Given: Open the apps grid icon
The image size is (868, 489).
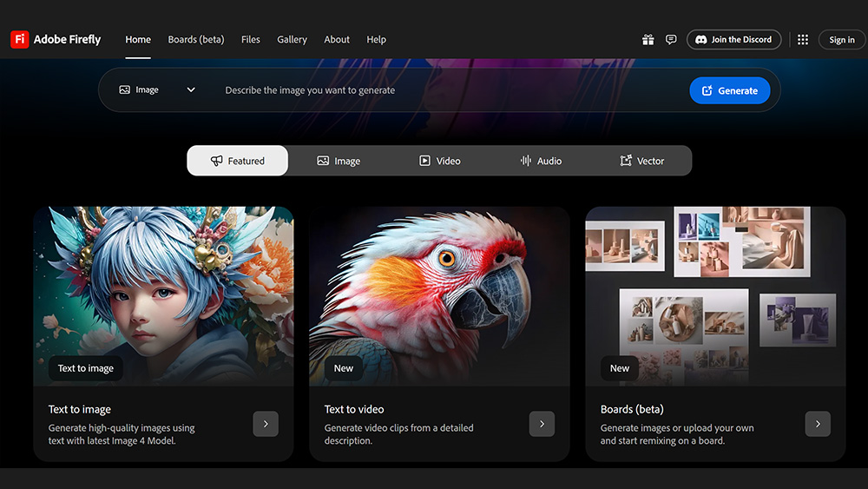Looking at the screenshot, I should (803, 39).
